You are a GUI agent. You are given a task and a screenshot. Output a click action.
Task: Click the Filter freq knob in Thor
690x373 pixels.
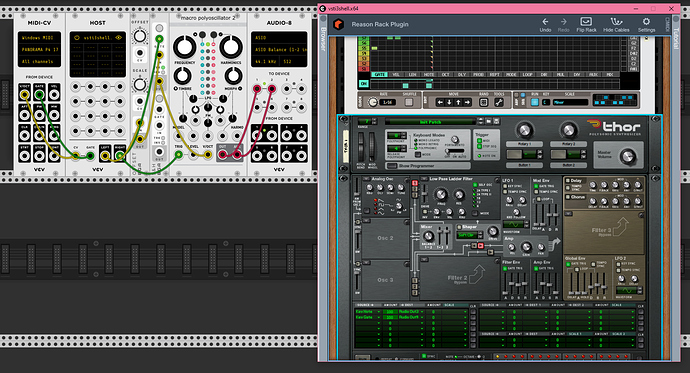point(440,194)
